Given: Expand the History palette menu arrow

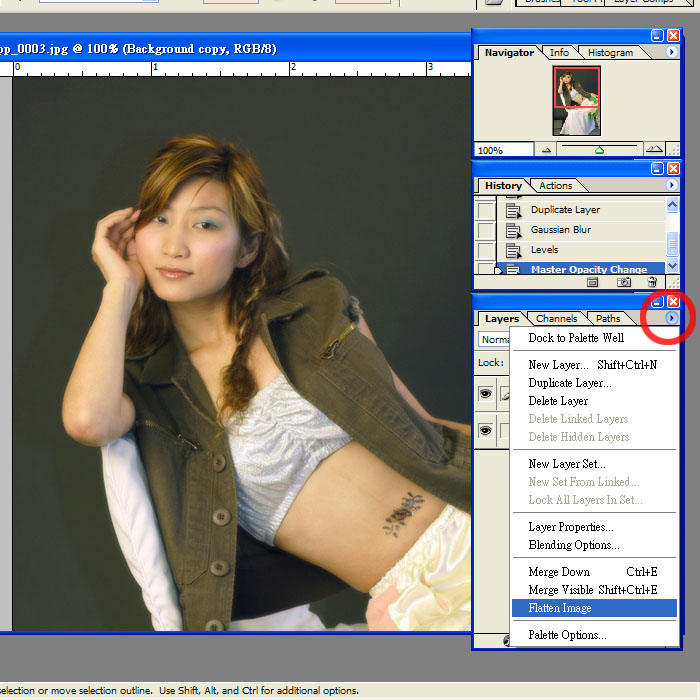Looking at the screenshot, I should (672, 185).
